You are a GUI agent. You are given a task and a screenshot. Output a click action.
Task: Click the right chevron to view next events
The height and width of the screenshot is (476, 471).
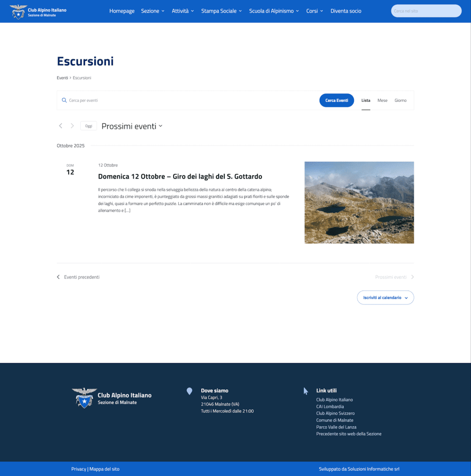click(x=72, y=126)
